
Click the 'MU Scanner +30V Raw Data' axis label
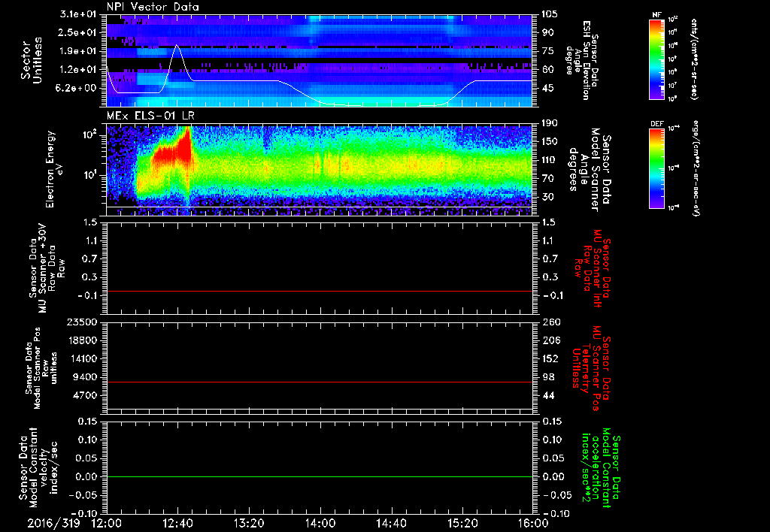coord(47,268)
